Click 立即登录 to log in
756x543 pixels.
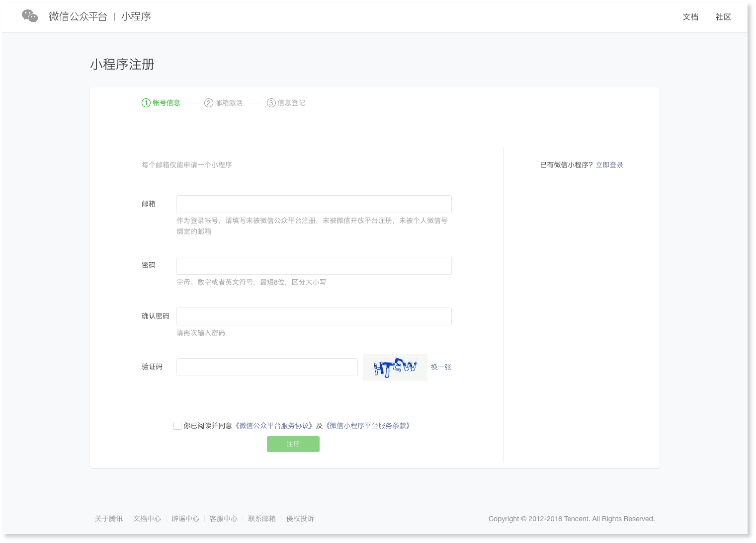click(610, 164)
